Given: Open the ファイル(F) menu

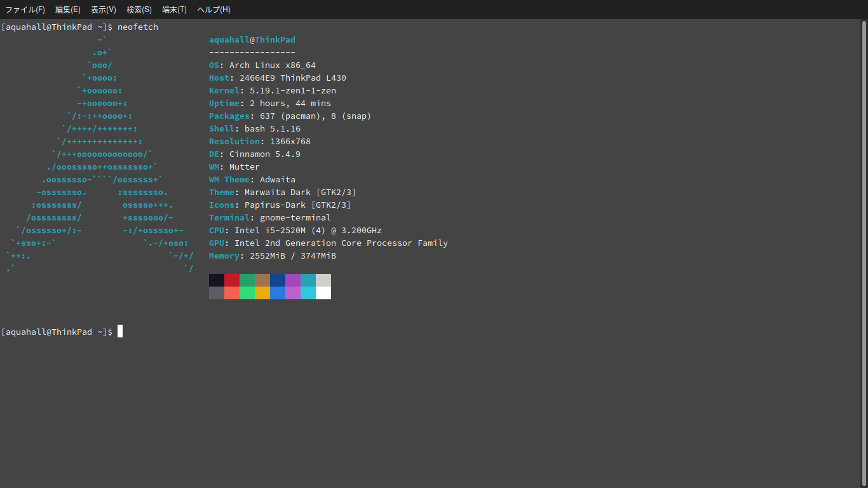Looking at the screenshot, I should point(25,10).
